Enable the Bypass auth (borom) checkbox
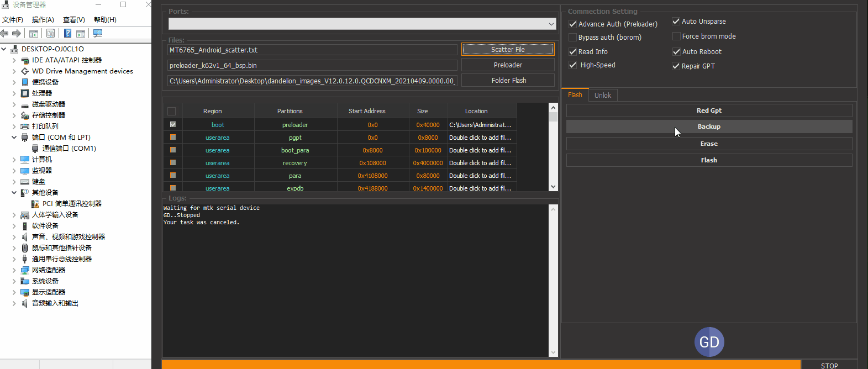 coord(572,38)
